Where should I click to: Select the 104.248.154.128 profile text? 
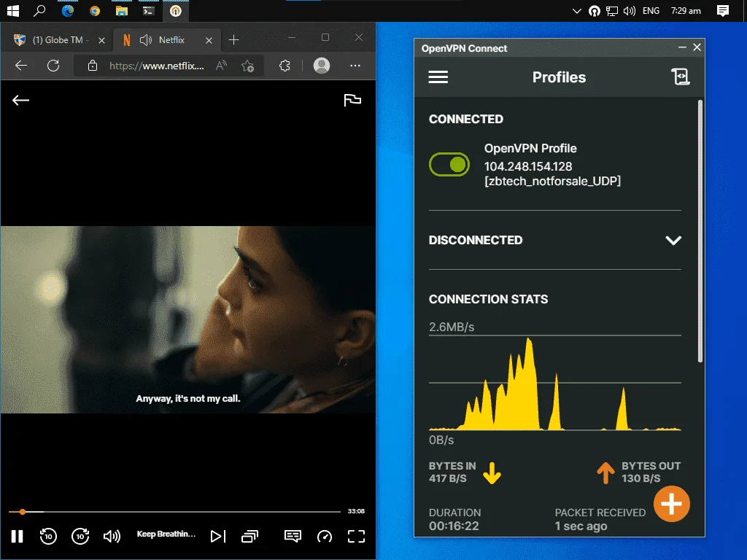point(528,166)
